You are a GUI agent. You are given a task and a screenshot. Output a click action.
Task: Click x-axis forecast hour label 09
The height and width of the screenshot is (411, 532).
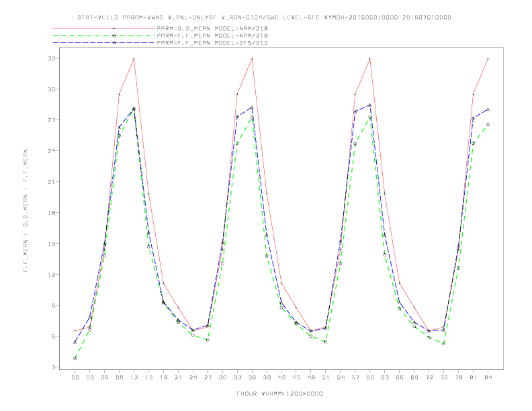(119, 377)
